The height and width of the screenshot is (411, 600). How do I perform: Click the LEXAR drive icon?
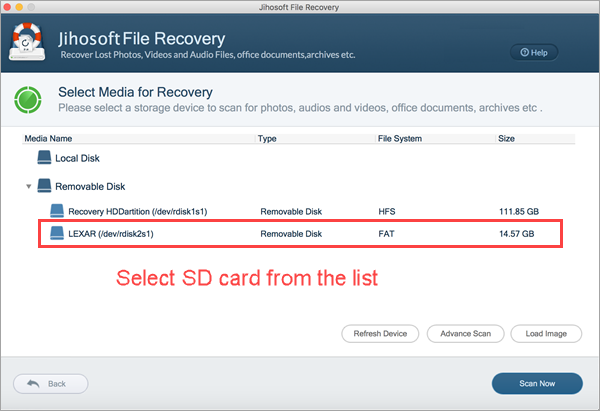click(x=57, y=233)
